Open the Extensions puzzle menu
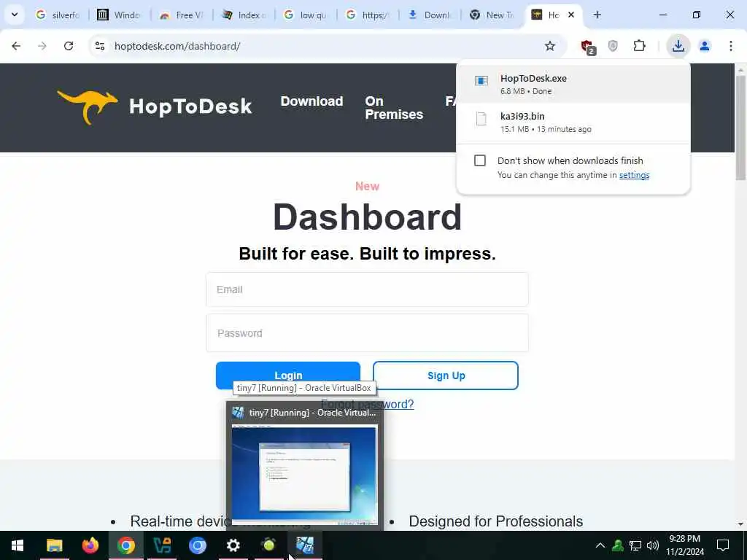Viewport: 747px width, 560px height. coord(639,46)
